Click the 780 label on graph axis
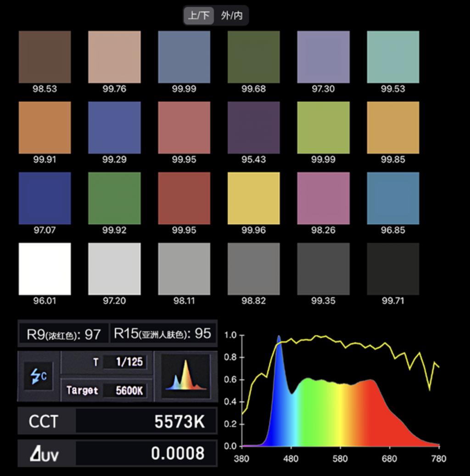The image size is (470, 476). click(438, 459)
